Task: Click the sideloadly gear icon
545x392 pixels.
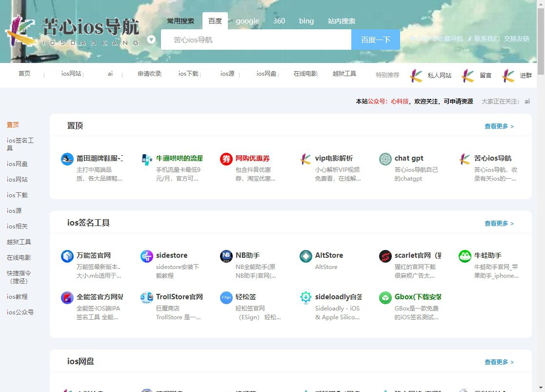Action: coord(306,297)
